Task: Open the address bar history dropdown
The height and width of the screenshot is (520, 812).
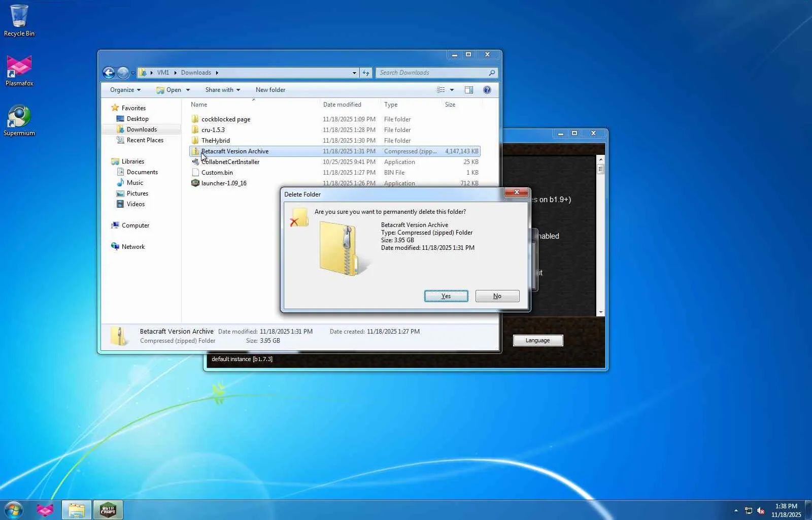Action: (354, 73)
